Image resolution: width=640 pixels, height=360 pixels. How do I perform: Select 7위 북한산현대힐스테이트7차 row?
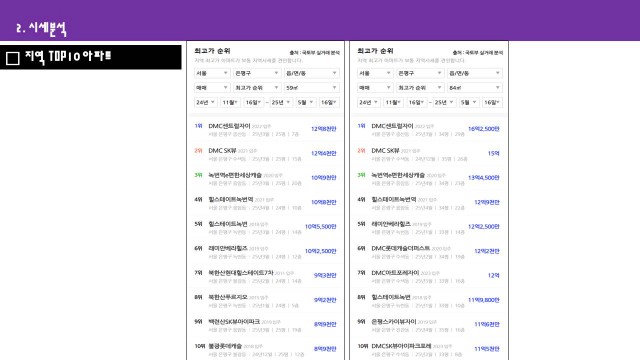(x=266, y=276)
